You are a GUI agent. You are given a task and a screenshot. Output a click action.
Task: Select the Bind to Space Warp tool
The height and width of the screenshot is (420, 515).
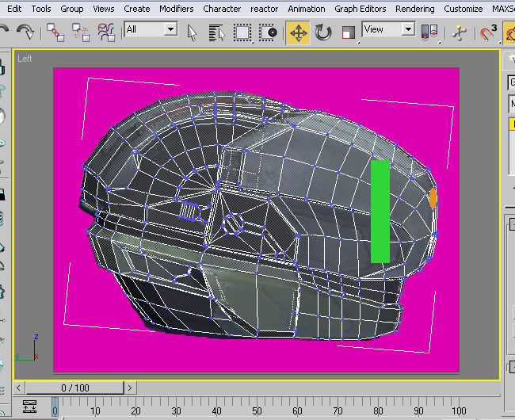(106, 32)
